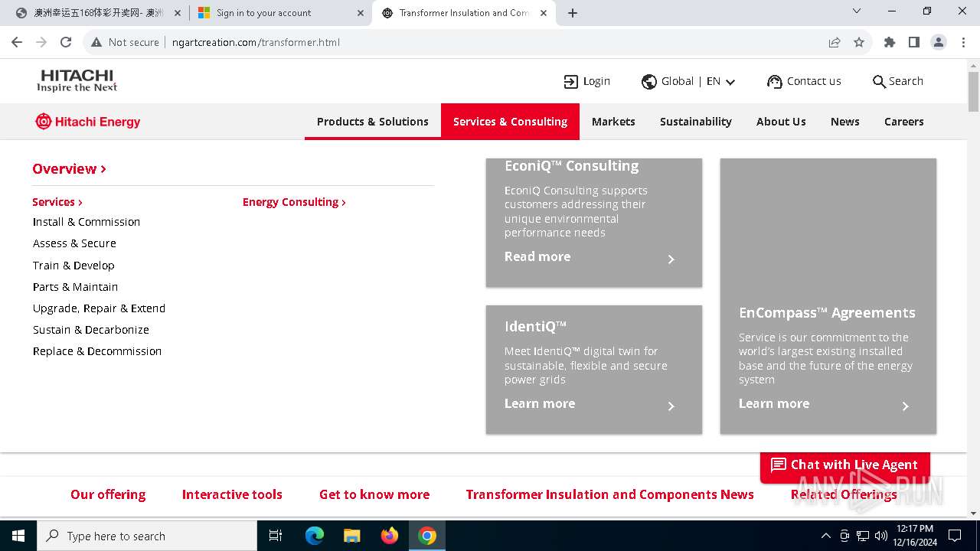The height and width of the screenshot is (551, 980).
Task: Select the Services & Consulting menu
Action: [x=510, y=122]
